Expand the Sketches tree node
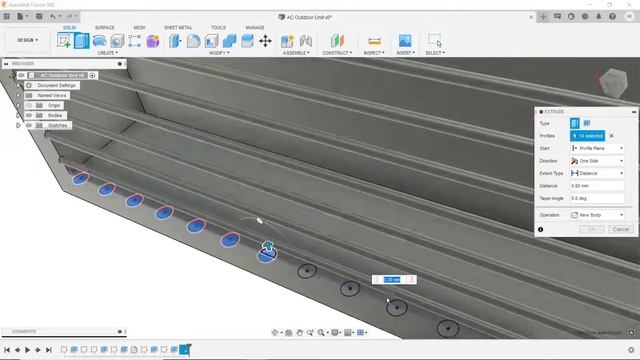 (18, 125)
